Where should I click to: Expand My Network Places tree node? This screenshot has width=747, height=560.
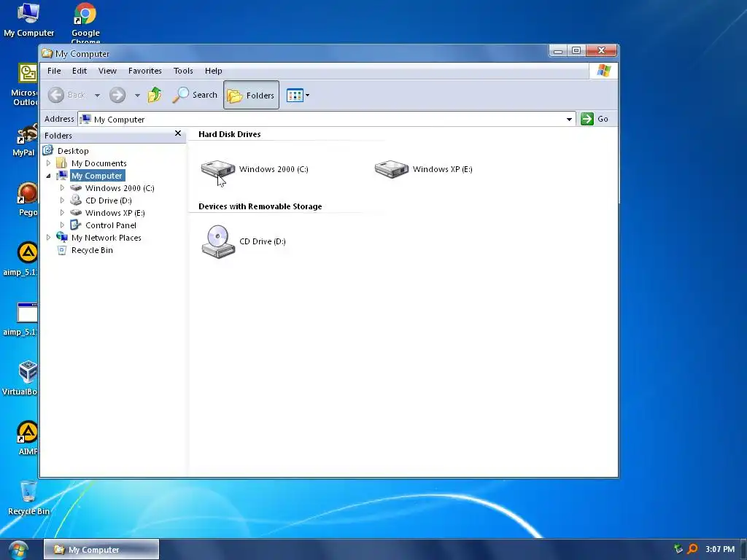tap(48, 237)
